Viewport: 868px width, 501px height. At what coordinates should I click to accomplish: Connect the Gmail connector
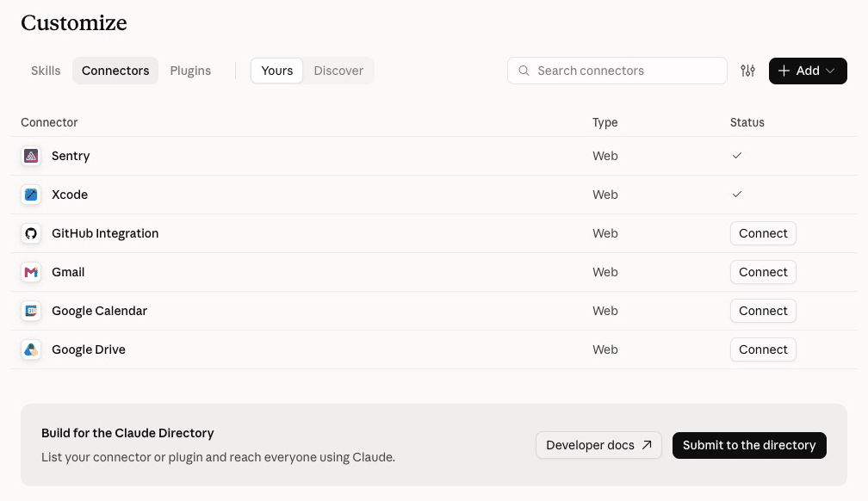coord(763,272)
